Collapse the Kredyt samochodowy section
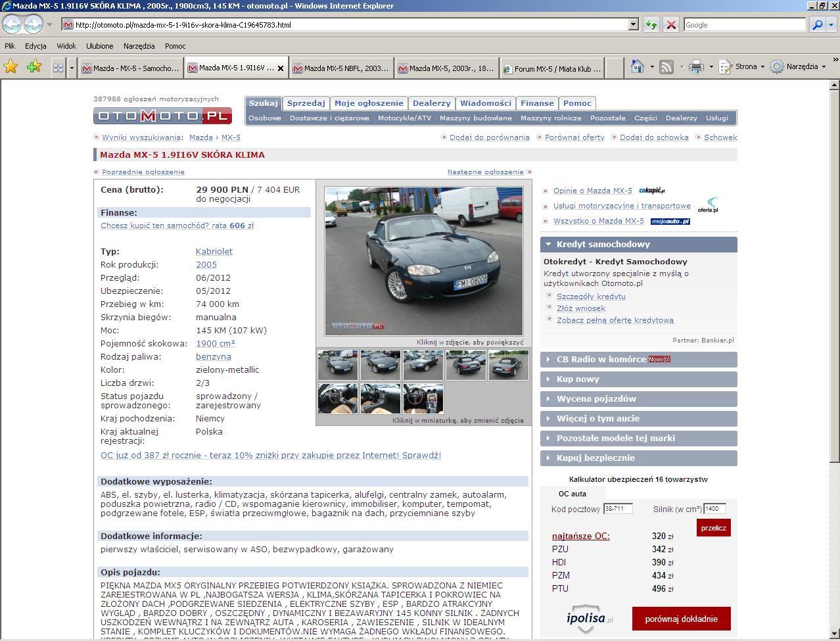 point(638,244)
